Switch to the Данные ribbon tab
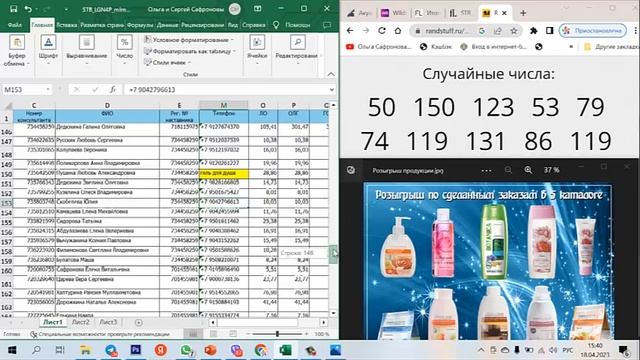The height and width of the screenshot is (360, 640). point(167,25)
